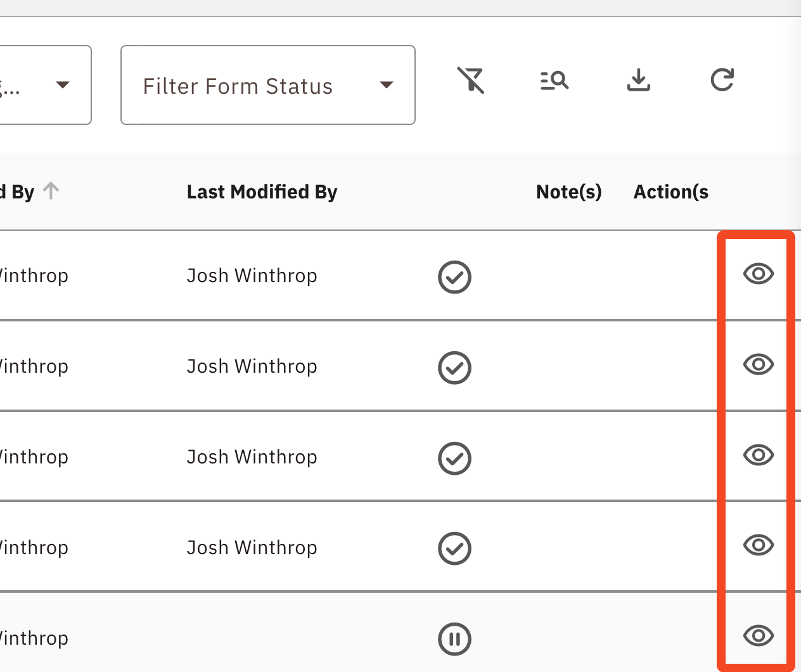Click the completed checkmark in first row
The image size is (801, 672).
coord(454,277)
